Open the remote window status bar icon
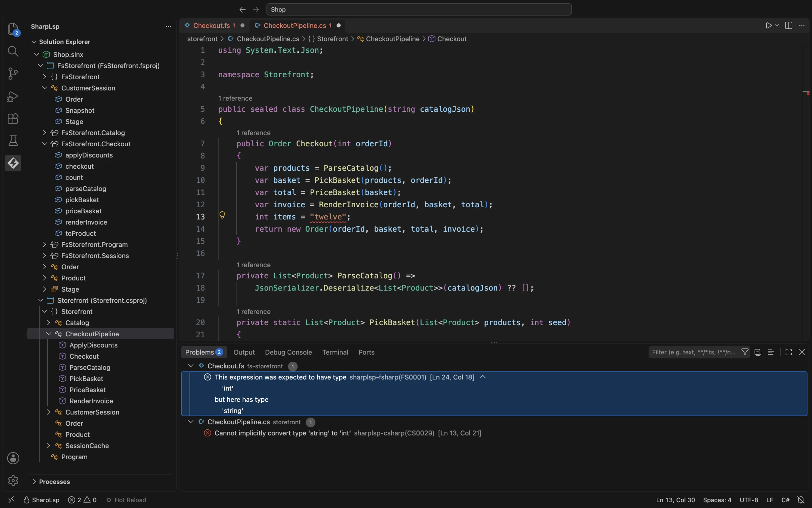The height and width of the screenshot is (508, 812). (x=11, y=500)
